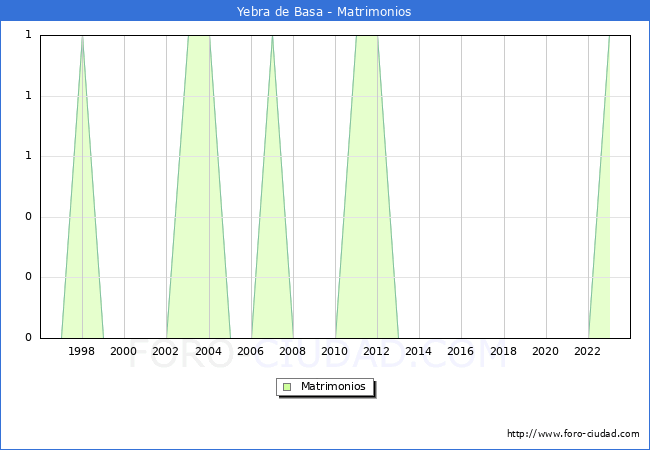This screenshot has height=450, width=650.
Task: Click the green Matrimonios legend swatch
Action: pos(287,386)
